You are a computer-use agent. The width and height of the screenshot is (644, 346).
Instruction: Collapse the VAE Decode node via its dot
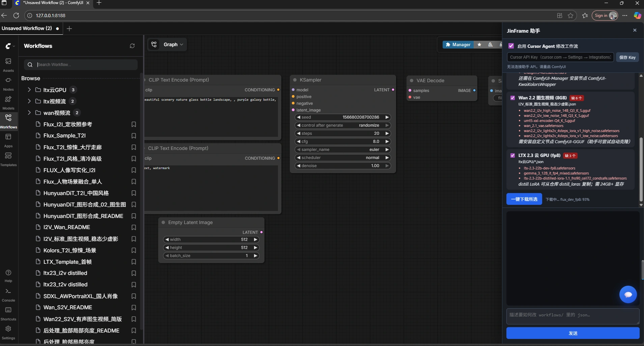click(x=412, y=81)
